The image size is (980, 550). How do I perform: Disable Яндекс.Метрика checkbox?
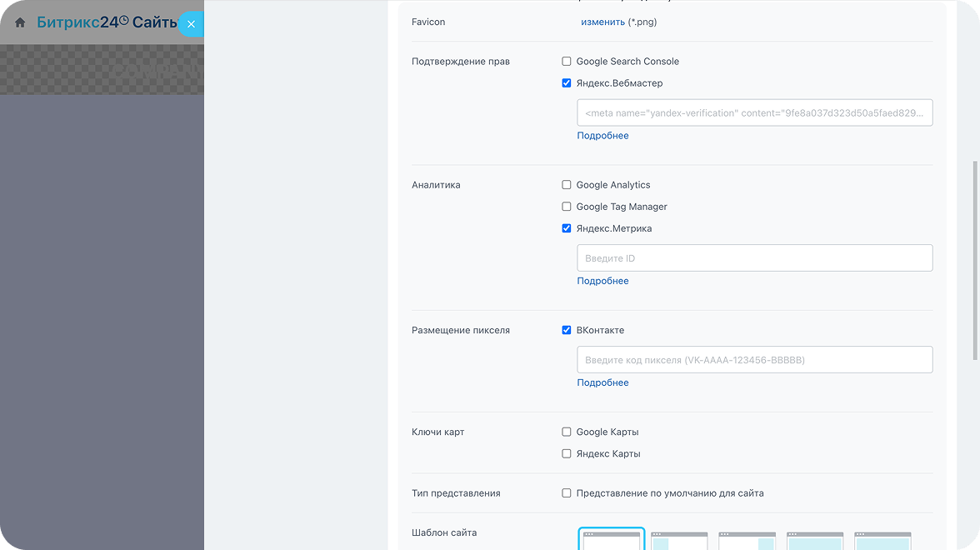click(567, 228)
